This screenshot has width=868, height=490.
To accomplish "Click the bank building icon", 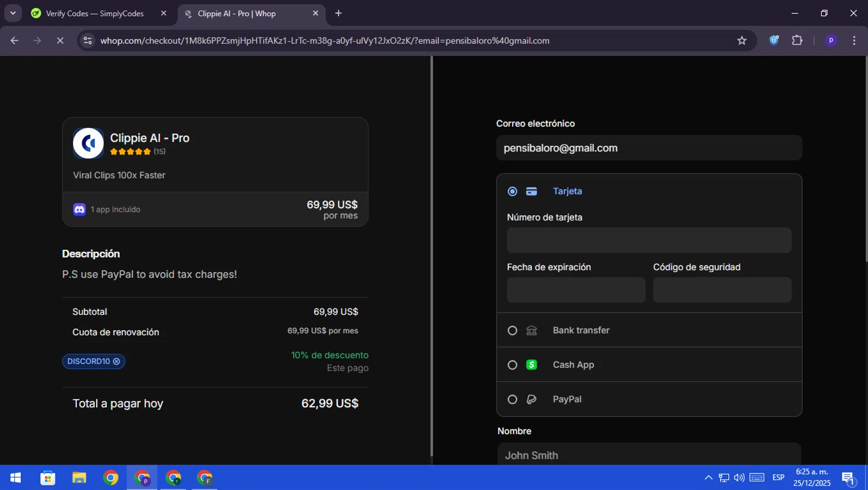I will pos(531,330).
